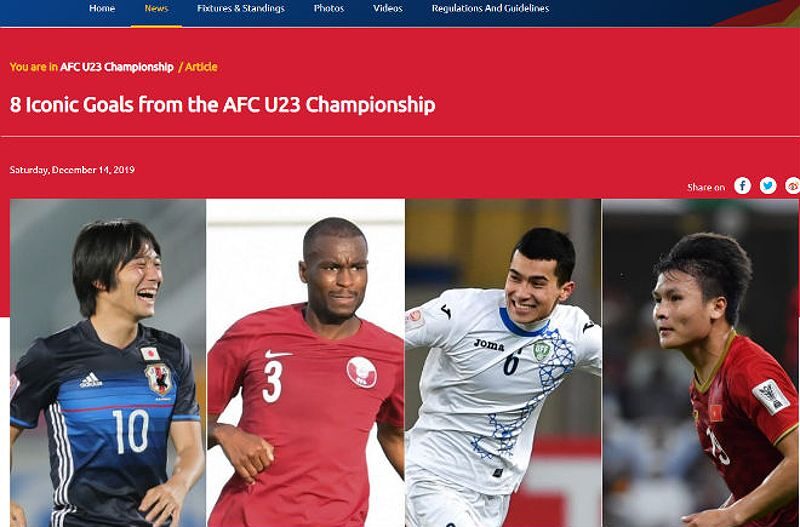Click the Uzbekistan white-kit player photo
Image resolution: width=800 pixels, height=527 pixels.
(x=503, y=363)
